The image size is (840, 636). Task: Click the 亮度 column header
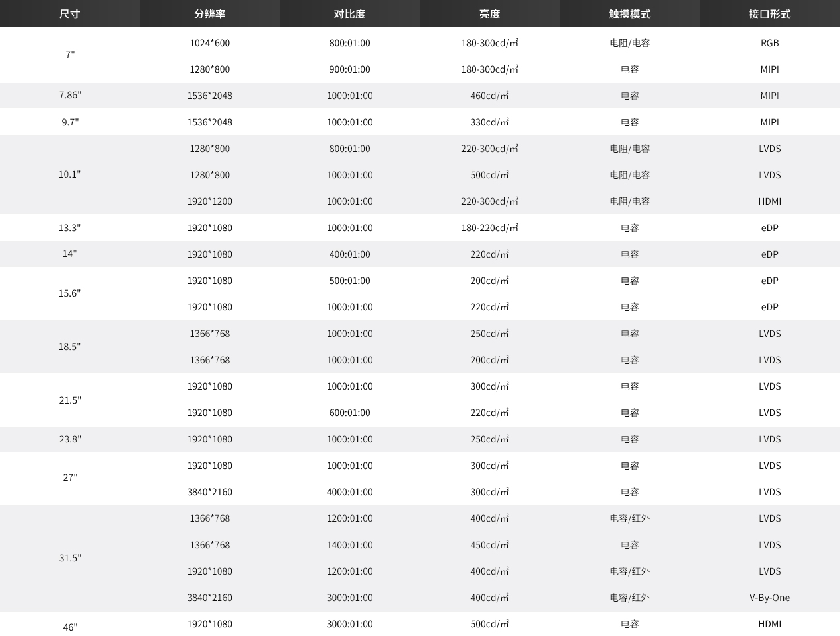point(490,14)
